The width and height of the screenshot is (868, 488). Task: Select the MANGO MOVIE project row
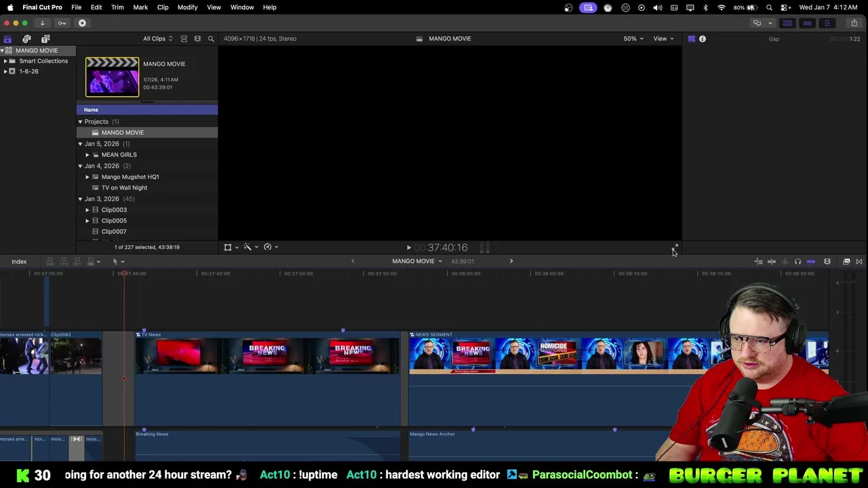pyautogui.click(x=146, y=133)
